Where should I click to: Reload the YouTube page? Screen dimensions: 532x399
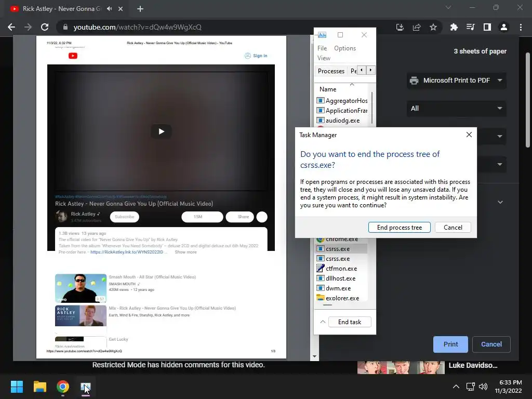(45, 27)
